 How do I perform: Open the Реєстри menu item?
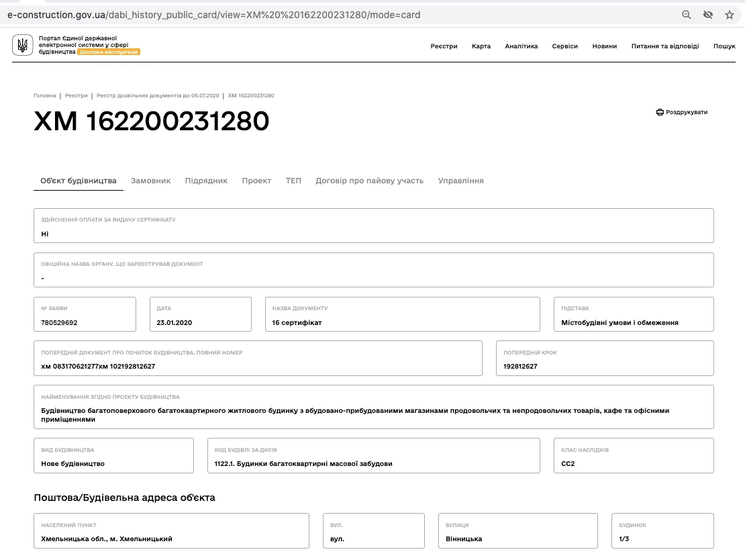(444, 46)
